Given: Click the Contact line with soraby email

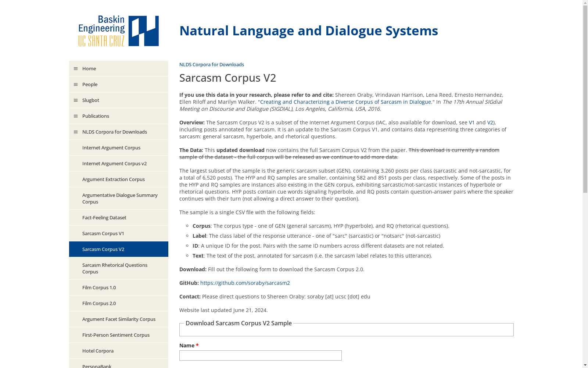Looking at the screenshot, I should pyautogui.click(x=275, y=297).
